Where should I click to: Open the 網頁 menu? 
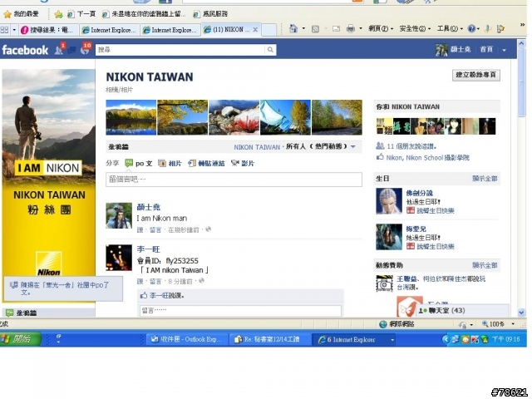(x=381, y=29)
